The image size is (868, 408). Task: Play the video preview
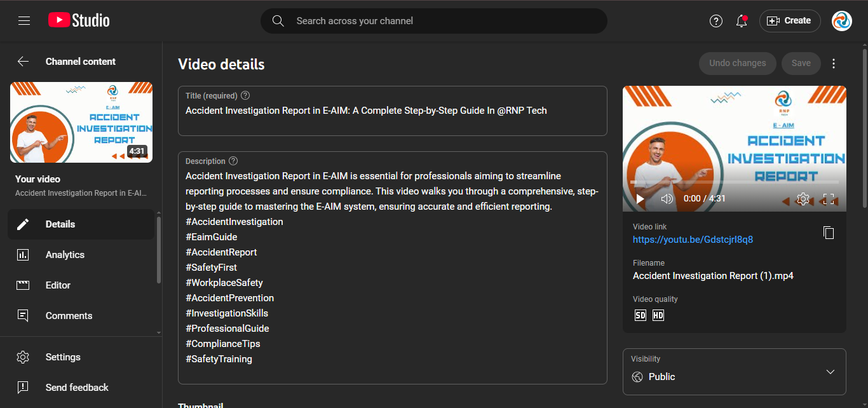tap(641, 199)
